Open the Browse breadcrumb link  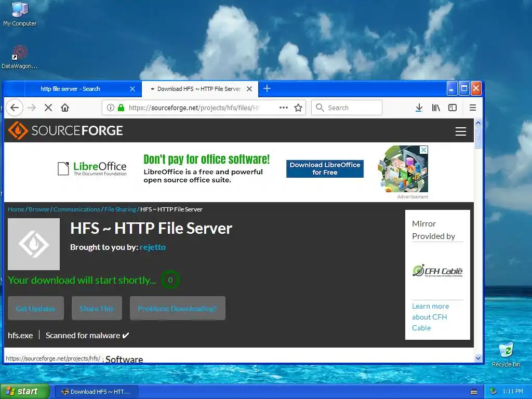pyautogui.click(x=38, y=209)
